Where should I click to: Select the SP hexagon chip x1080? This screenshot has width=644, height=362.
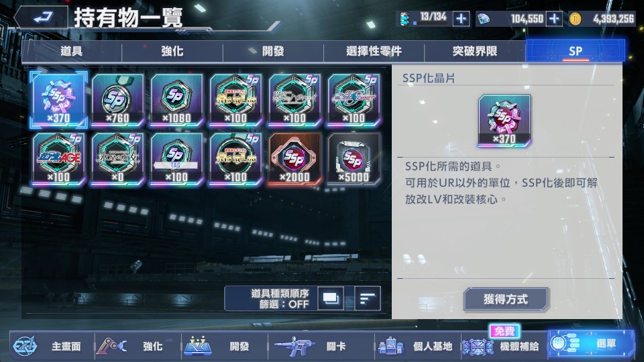(x=176, y=100)
